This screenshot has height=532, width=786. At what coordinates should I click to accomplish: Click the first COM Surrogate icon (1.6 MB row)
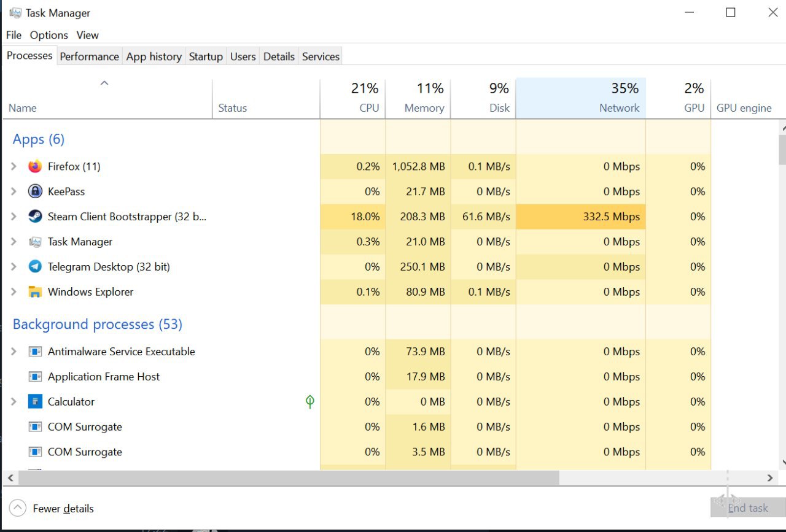click(35, 427)
